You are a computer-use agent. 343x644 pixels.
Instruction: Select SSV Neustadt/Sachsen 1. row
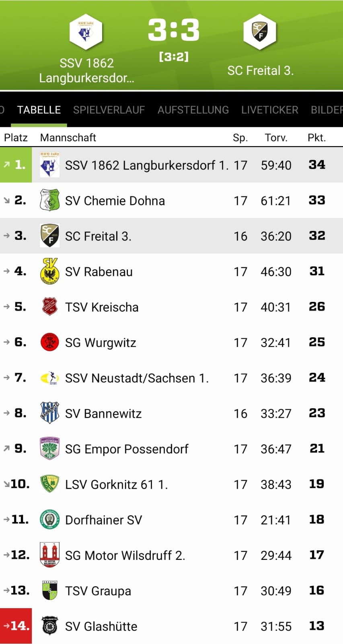[x=171, y=378]
